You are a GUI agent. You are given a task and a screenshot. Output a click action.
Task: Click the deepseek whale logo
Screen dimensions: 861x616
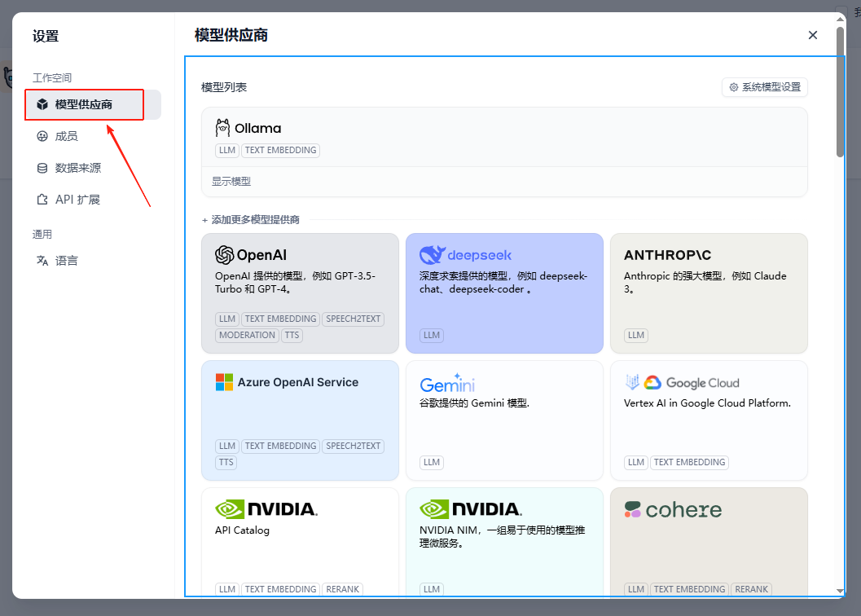(432, 255)
